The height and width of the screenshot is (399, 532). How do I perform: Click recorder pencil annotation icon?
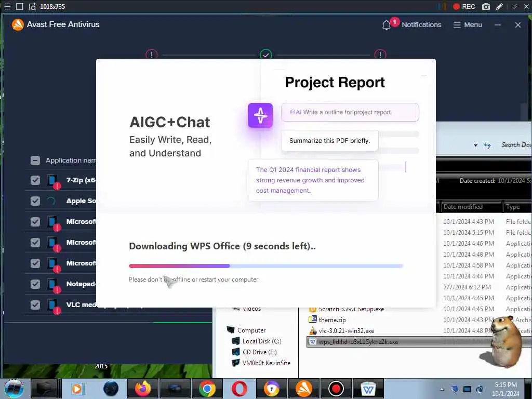click(x=499, y=6)
